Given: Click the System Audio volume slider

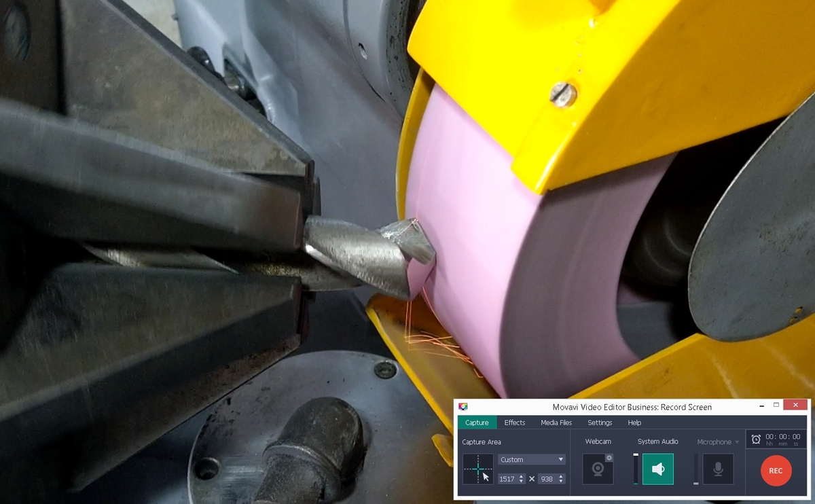Looking at the screenshot, I should pos(636,469).
